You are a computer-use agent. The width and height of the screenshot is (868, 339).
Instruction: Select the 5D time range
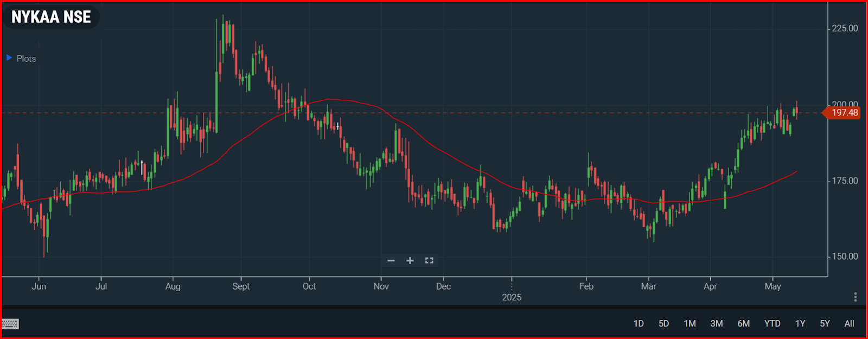tap(663, 324)
